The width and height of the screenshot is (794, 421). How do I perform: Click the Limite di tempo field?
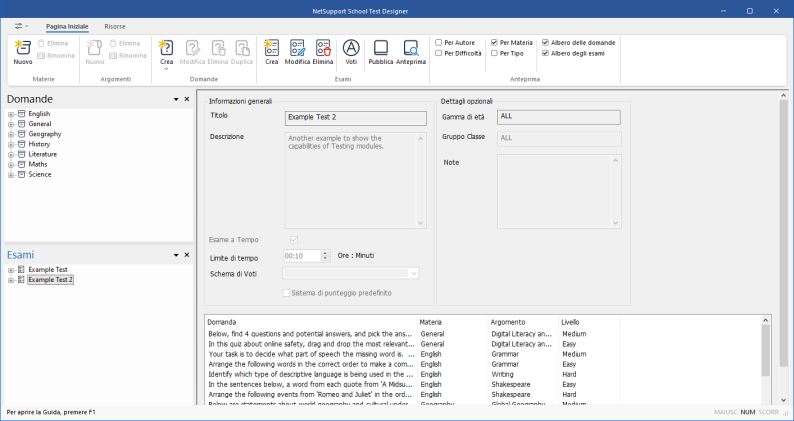(301, 256)
